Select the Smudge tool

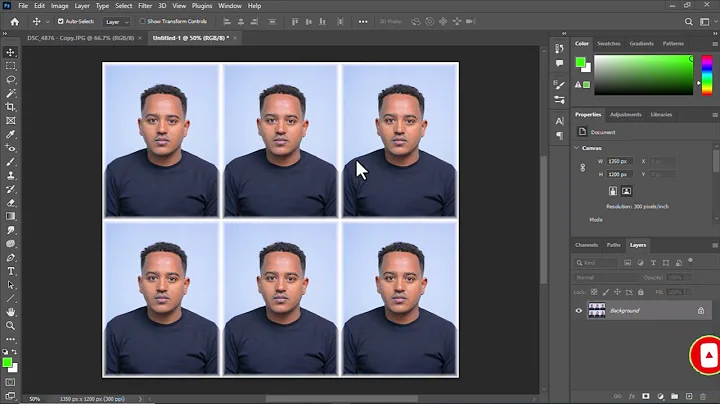(x=10, y=230)
